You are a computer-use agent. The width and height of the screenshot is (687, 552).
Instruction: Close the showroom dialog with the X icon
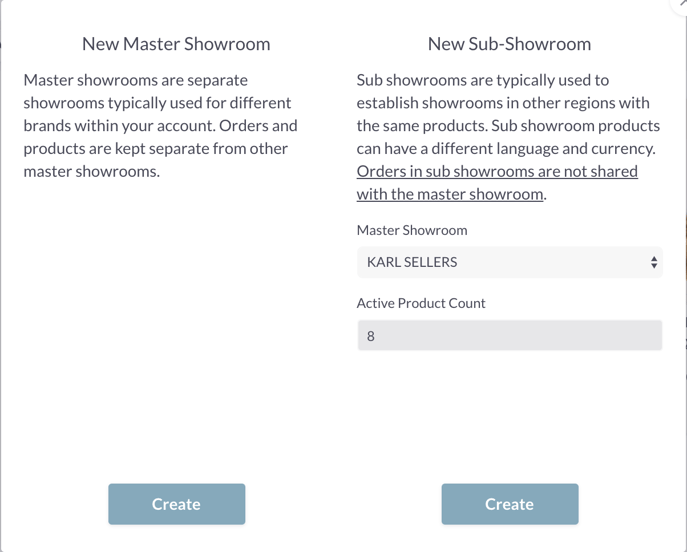680,4
